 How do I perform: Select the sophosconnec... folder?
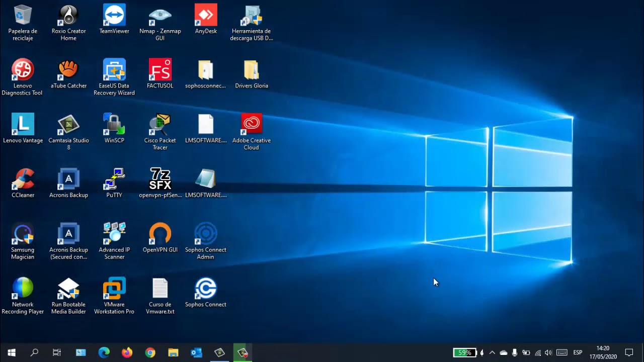[206, 74]
